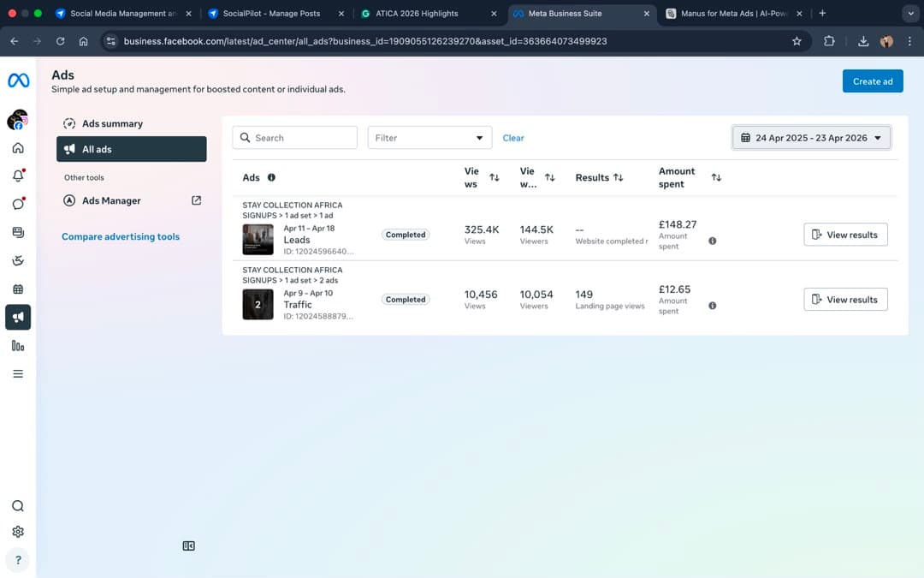This screenshot has width=924, height=578.
Task: Switch to SocialPilot - Manage Posts tab
Action: pos(271,14)
